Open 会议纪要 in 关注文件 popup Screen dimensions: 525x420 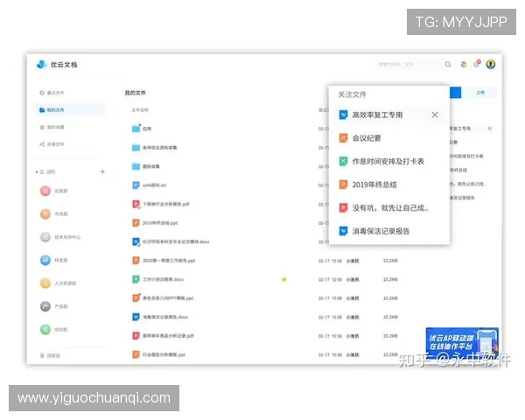click(360, 138)
